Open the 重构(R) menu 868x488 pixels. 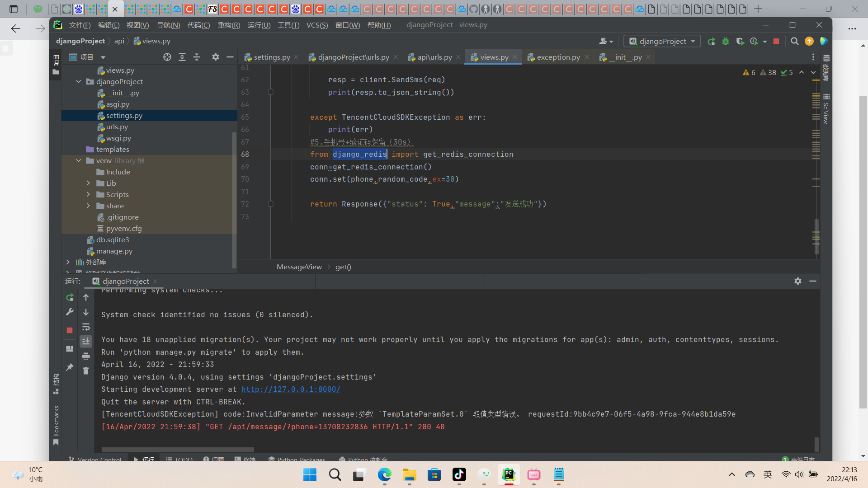point(229,25)
